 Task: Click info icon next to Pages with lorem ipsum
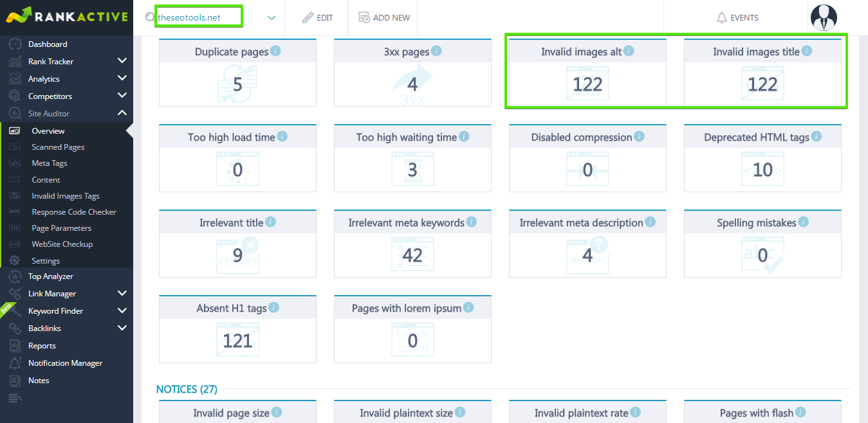[469, 307]
